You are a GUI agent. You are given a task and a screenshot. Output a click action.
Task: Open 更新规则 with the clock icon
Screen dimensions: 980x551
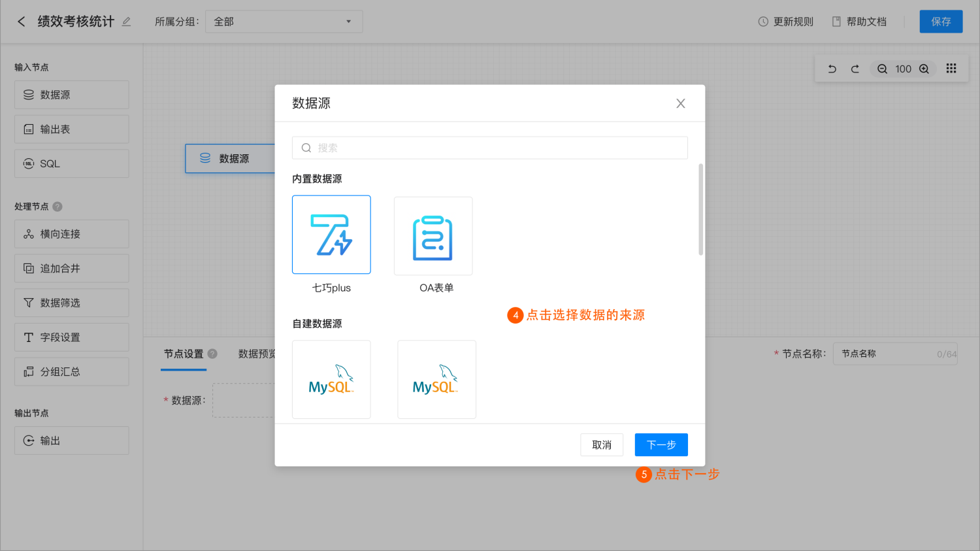pyautogui.click(x=785, y=22)
